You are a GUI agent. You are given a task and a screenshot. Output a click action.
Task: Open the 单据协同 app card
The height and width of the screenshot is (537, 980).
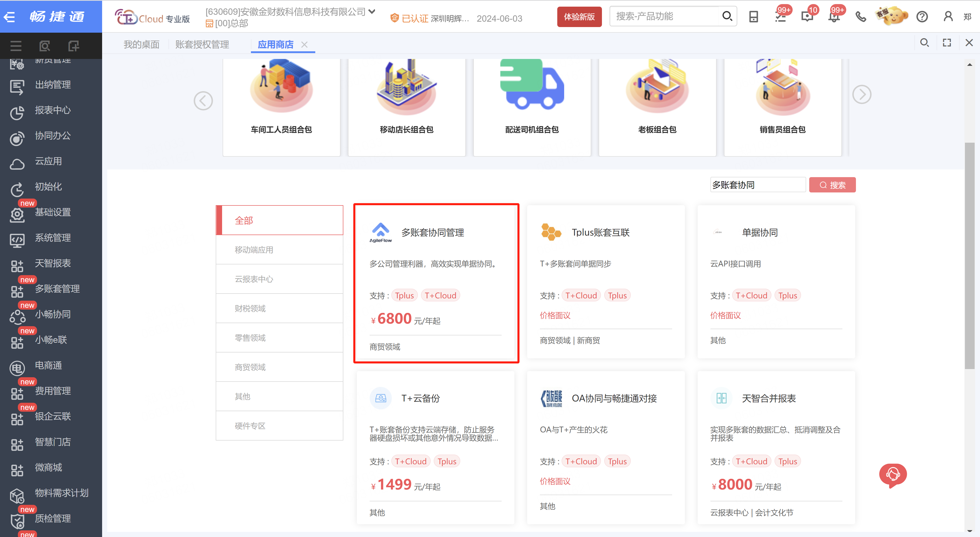click(776, 282)
